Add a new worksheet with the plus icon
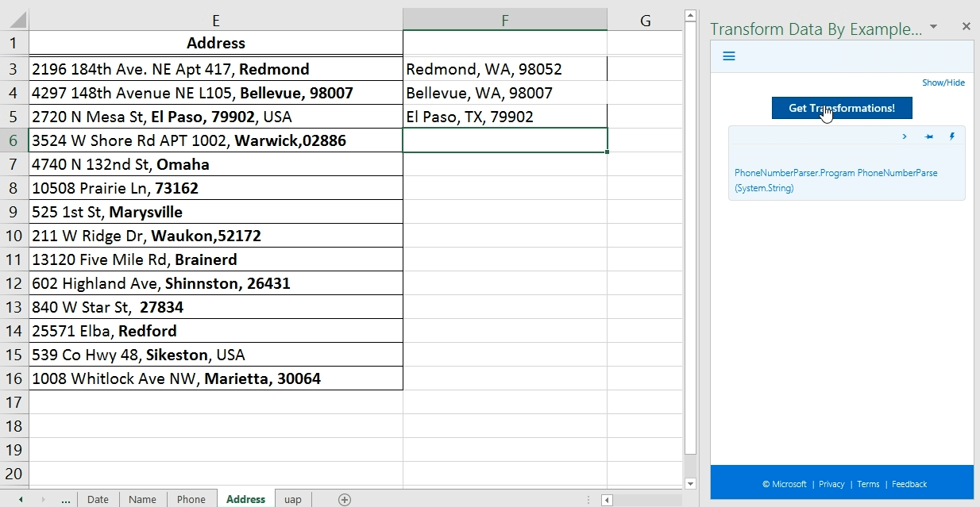The image size is (980, 507). tap(345, 500)
